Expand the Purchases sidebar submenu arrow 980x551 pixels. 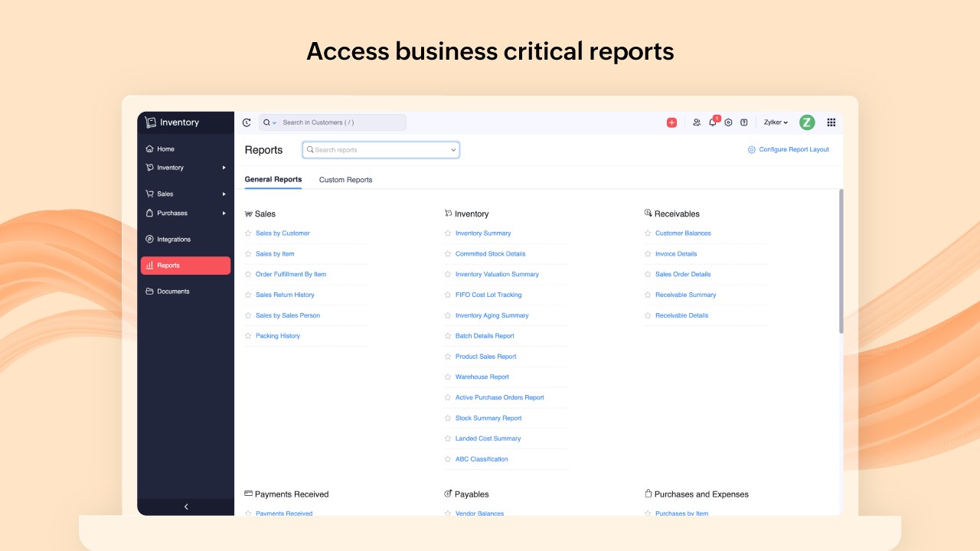pos(224,214)
